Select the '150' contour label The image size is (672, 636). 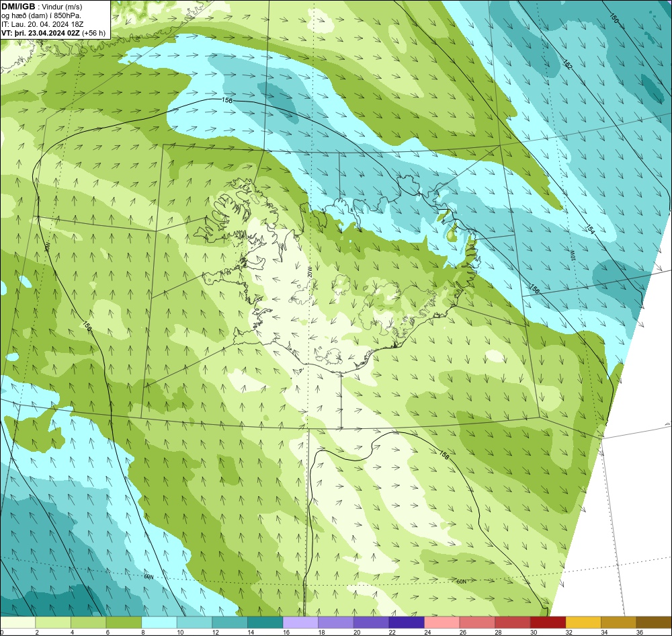(x=614, y=17)
